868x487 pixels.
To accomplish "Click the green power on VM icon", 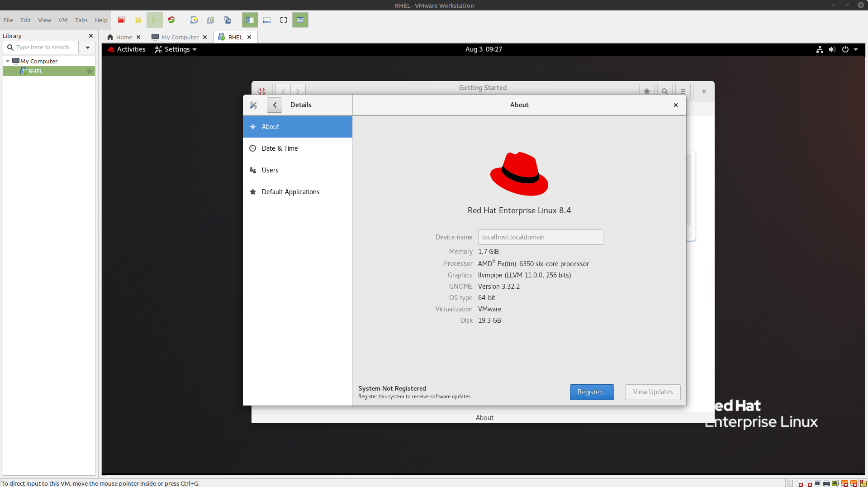I will pyautogui.click(x=154, y=20).
